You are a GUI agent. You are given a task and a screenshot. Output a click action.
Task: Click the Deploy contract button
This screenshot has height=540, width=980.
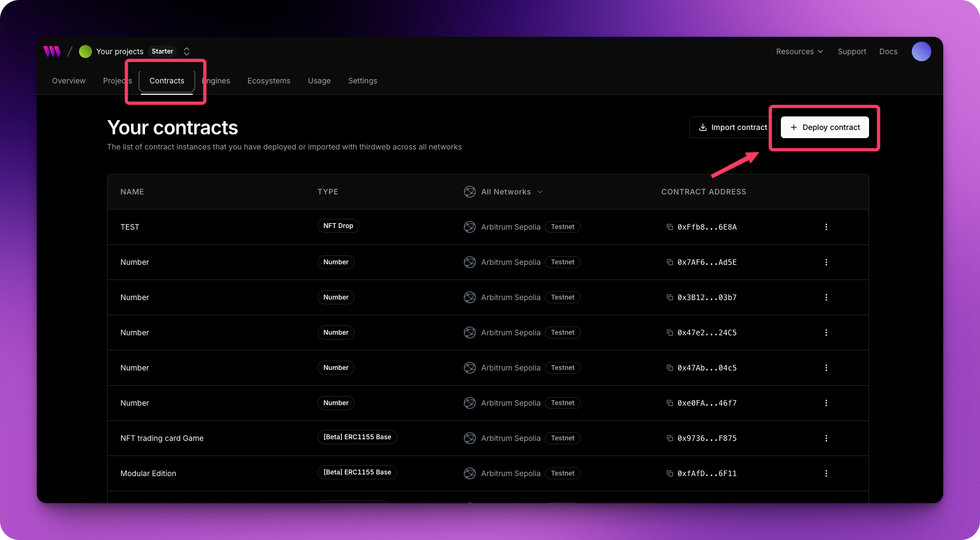click(825, 127)
